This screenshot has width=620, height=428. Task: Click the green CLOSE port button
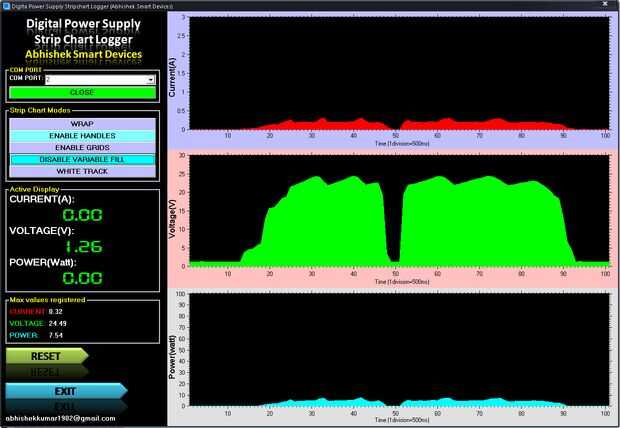[x=82, y=92]
